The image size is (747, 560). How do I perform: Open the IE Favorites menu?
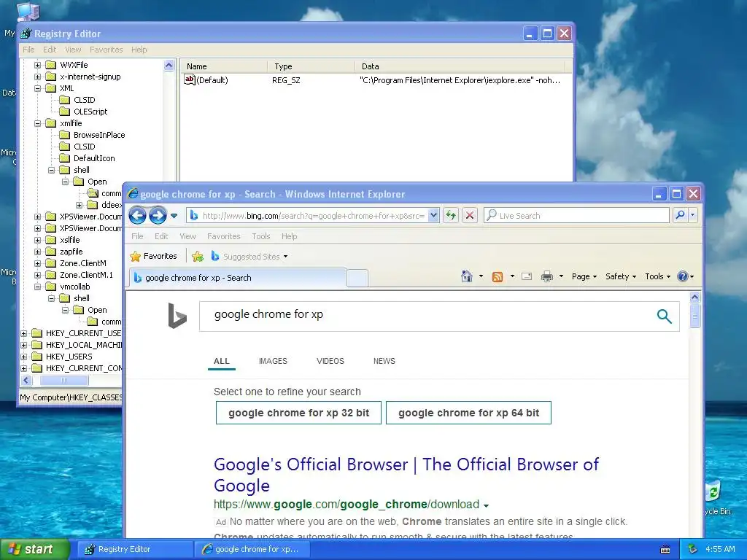point(223,236)
